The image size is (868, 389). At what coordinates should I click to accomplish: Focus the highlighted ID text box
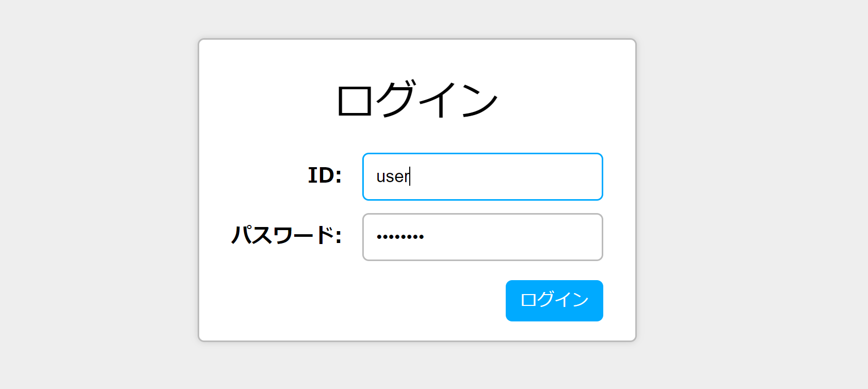(x=482, y=176)
